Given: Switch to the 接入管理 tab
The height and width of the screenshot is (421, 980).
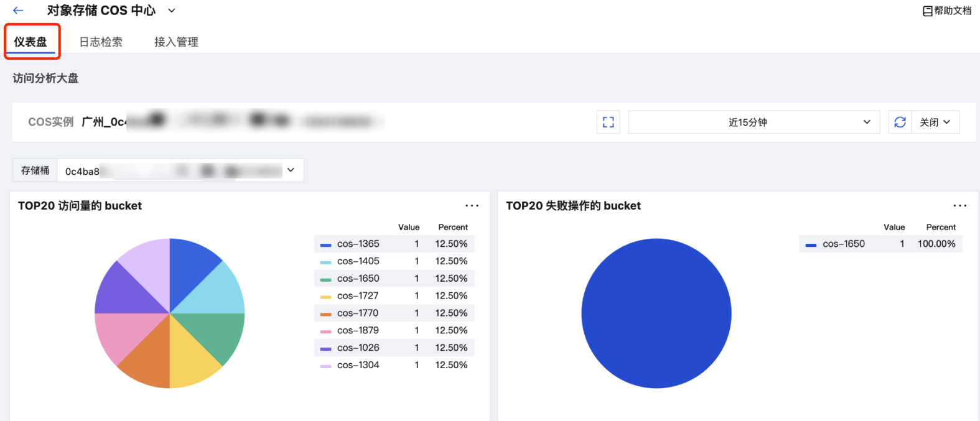Looking at the screenshot, I should click(176, 42).
